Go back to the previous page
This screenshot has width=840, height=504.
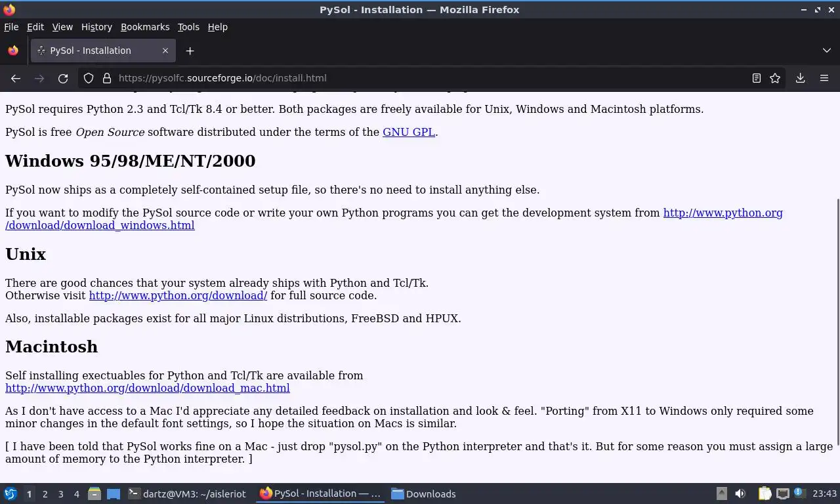click(16, 78)
